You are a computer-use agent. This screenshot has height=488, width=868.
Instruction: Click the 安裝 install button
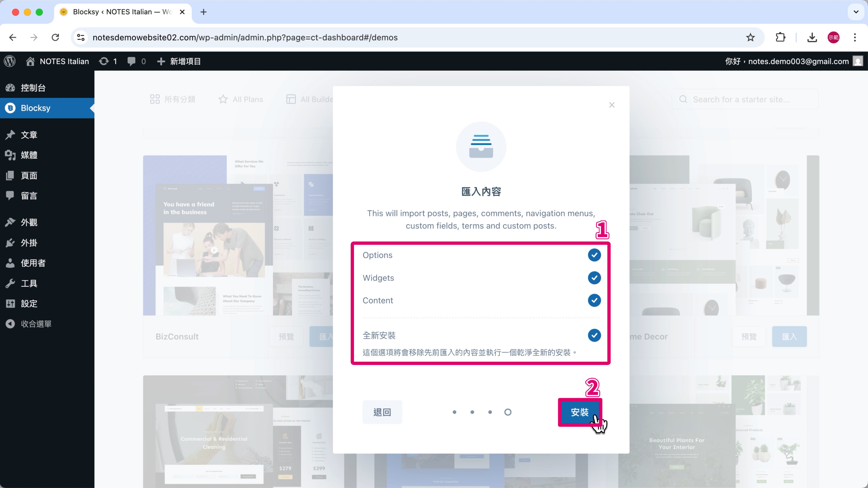579,412
